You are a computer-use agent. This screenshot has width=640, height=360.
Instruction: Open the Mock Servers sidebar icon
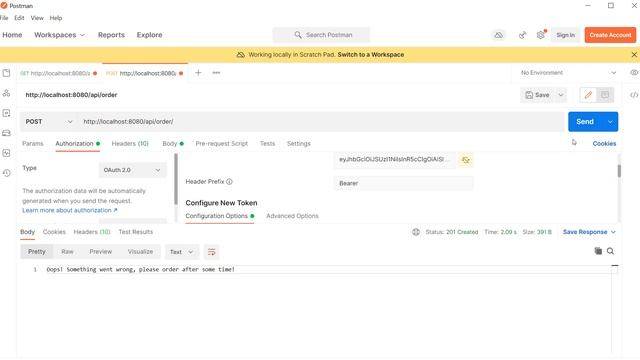click(7, 133)
